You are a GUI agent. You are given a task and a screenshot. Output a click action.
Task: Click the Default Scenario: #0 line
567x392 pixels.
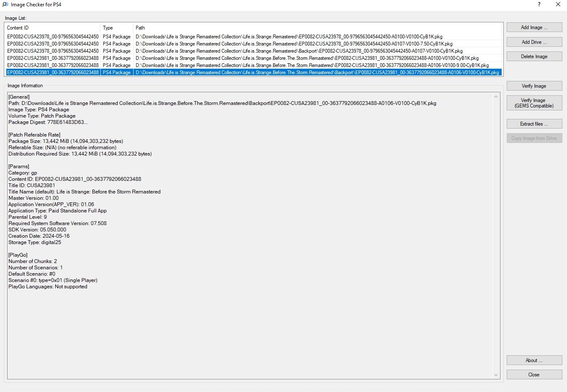pos(32,274)
